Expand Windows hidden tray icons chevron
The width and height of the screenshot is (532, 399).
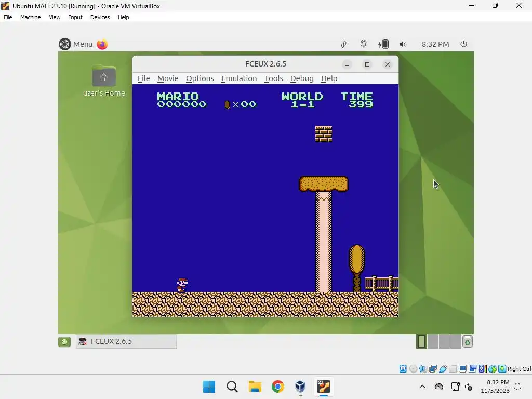point(422,387)
